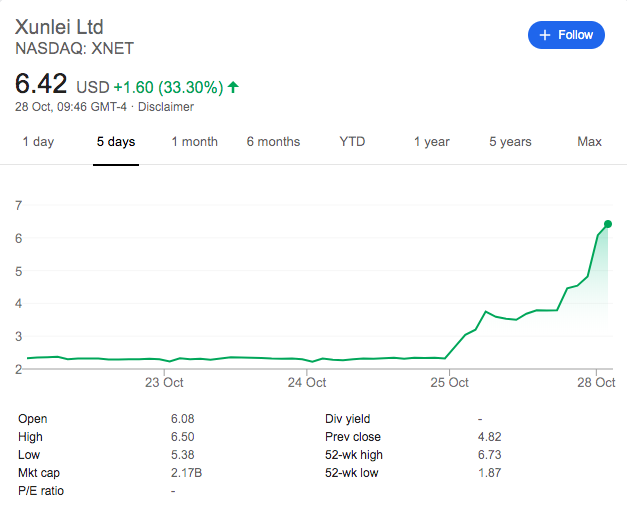The height and width of the screenshot is (509, 627).
Task: Click the Prev close value 4.82
Action: coord(489,437)
